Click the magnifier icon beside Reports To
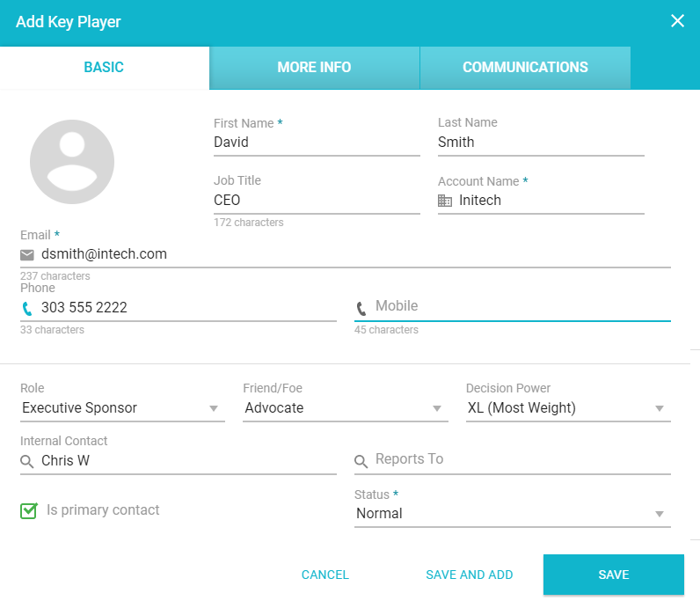The height and width of the screenshot is (608, 700). click(x=361, y=461)
